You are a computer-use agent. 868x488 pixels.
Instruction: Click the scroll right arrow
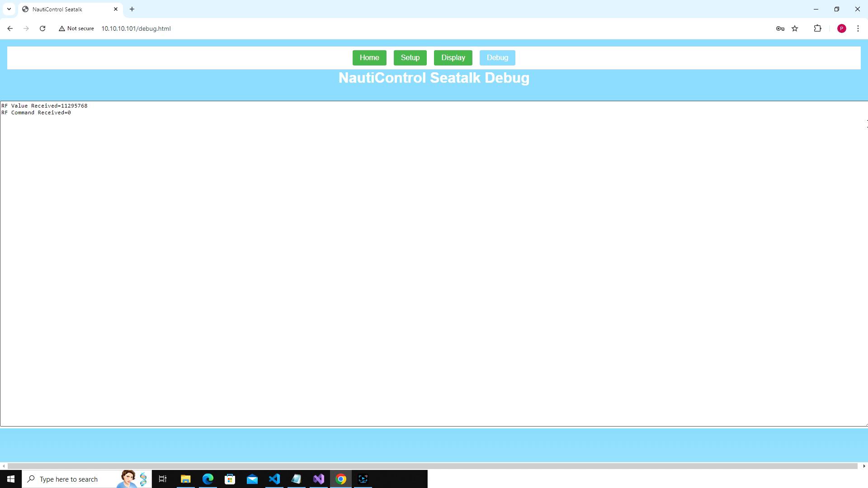tap(864, 466)
